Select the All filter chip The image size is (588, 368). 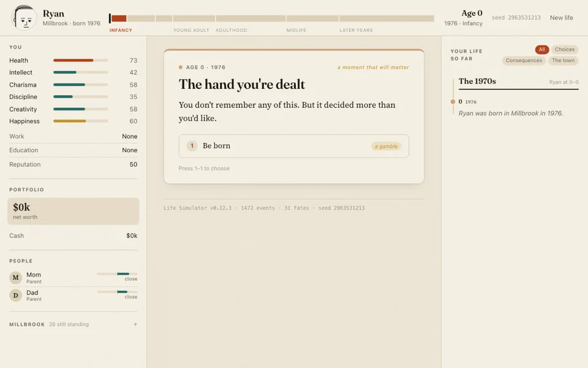[542, 49]
